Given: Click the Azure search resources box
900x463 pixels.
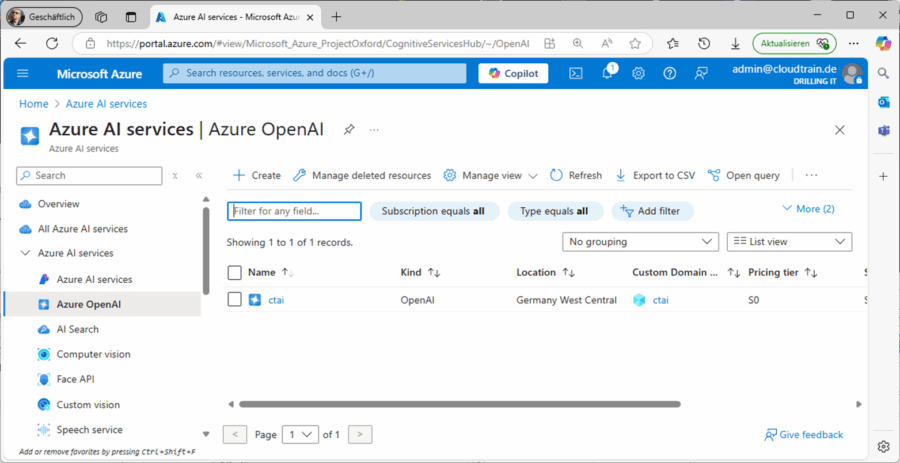Looking at the screenshot, I should [x=315, y=73].
